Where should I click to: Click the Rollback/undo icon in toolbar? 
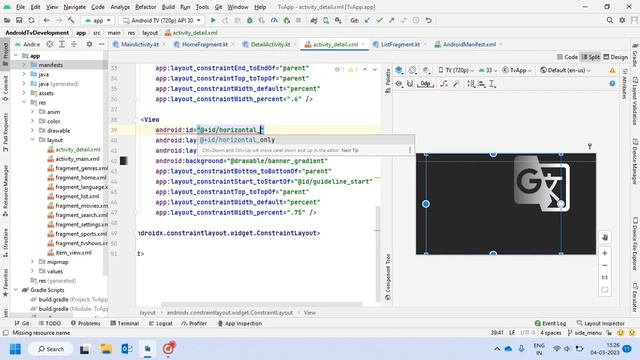(x=428, y=20)
